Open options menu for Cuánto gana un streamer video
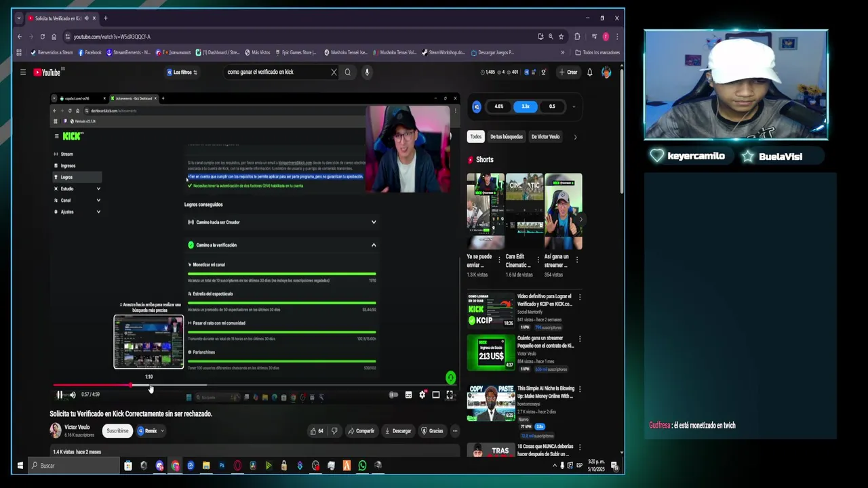The image size is (868, 488). 580,338
